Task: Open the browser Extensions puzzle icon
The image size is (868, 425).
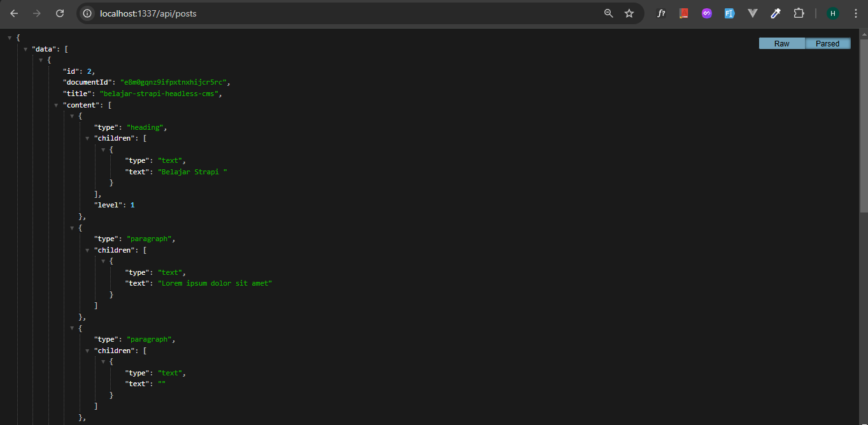Action: pyautogui.click(x=799, y=13)
